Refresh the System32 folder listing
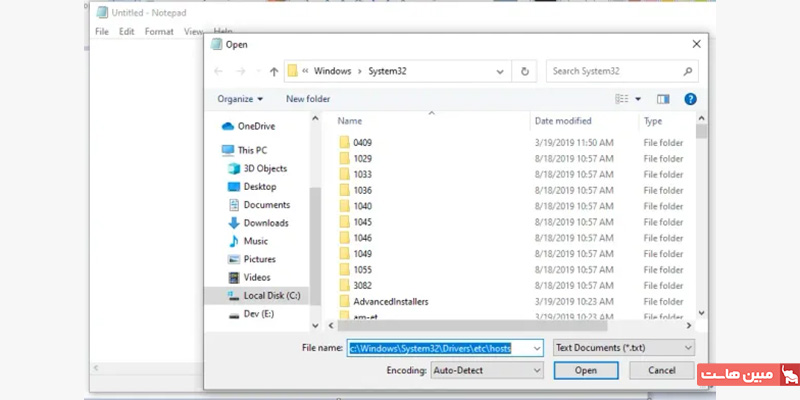 524,71
